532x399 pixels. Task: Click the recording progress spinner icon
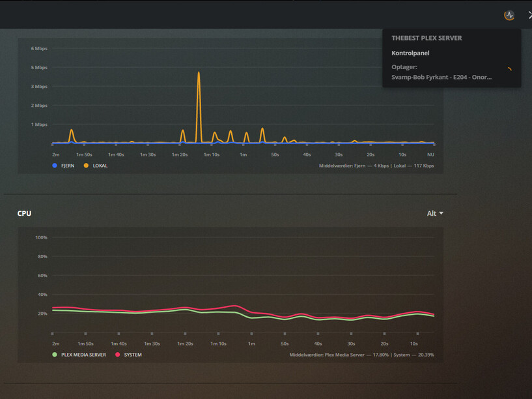509,69
